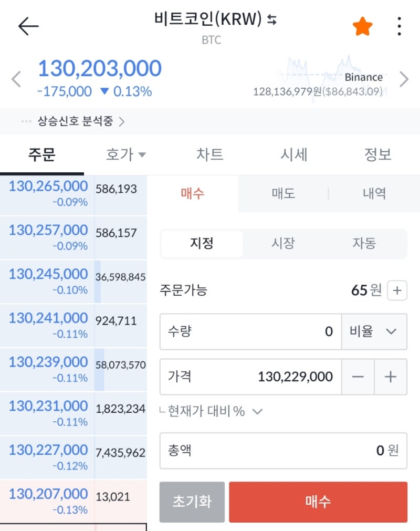Open the 차트 (chart) tab
This screenshot has width=420, height=531.
(x=209, y=154)
